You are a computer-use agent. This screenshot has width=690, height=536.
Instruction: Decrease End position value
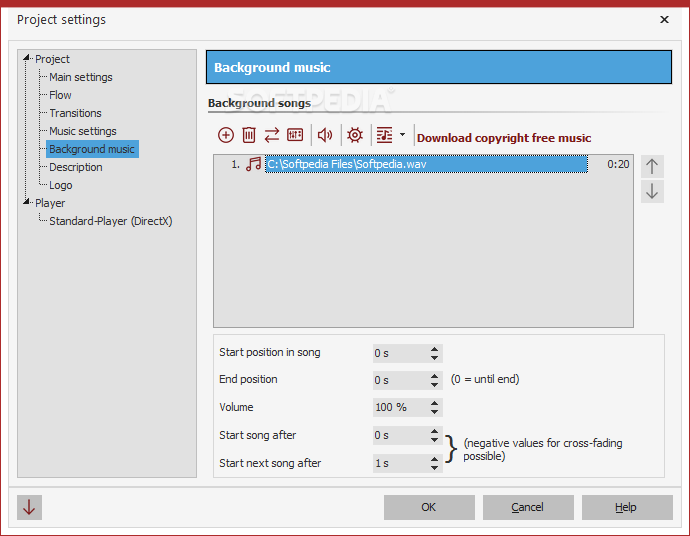434,385
